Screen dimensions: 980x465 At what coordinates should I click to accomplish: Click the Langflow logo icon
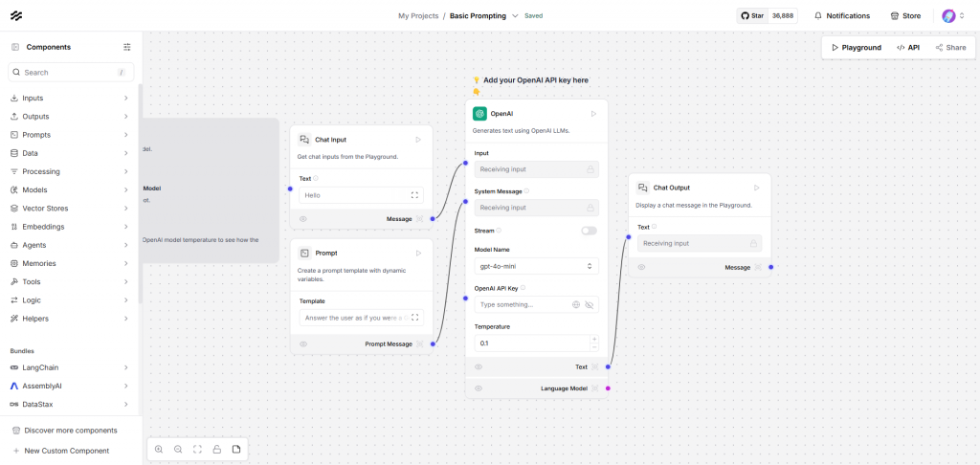tap(16, 15)
